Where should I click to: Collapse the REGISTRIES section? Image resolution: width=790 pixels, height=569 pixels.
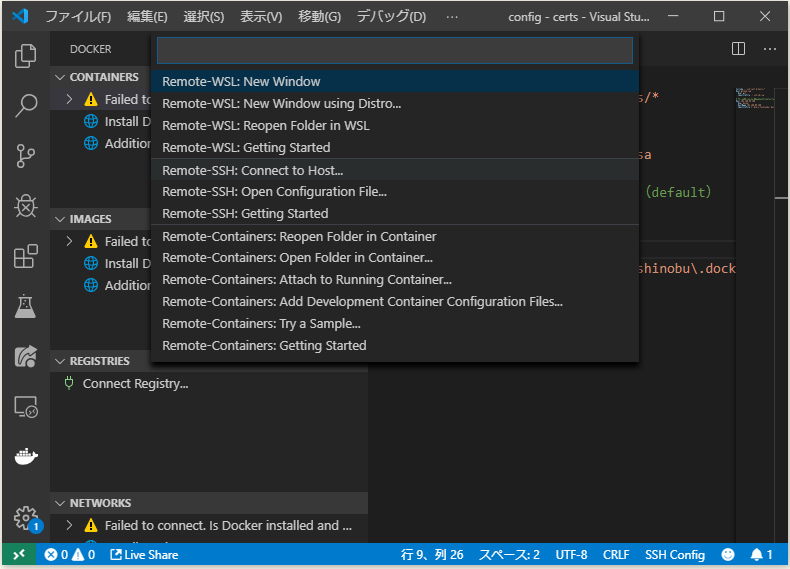click(x=60, y=361)
